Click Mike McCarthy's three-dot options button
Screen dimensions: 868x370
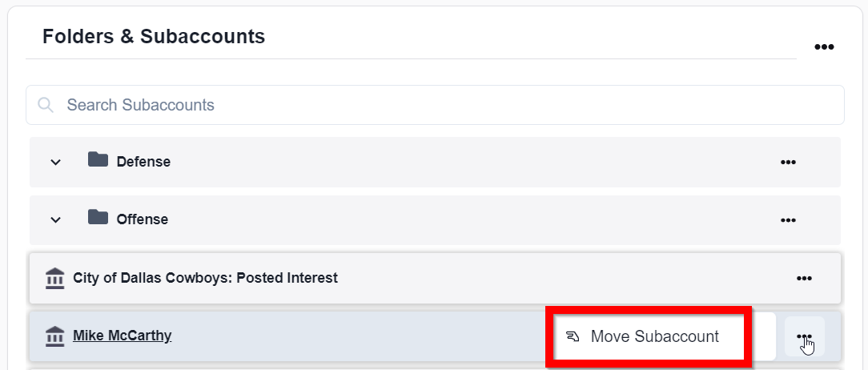(x=805, y=336)
